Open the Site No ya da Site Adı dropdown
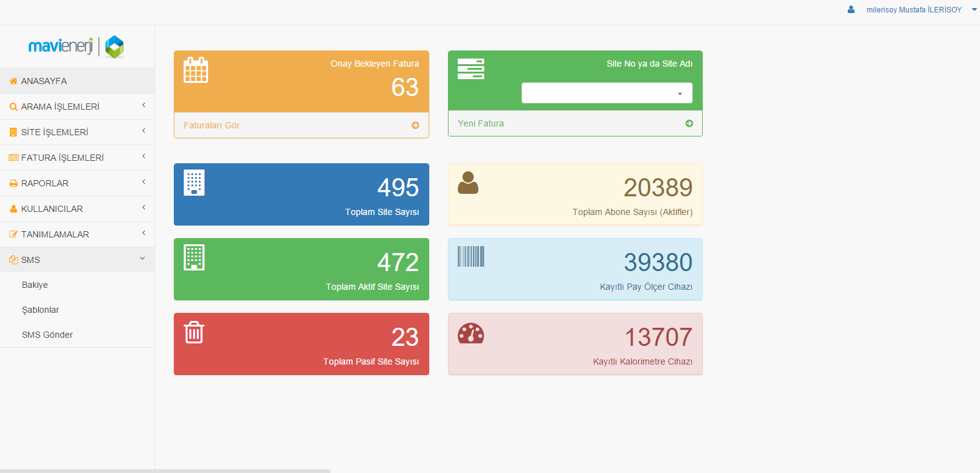Image resolution: width=980 pixels, height=473 pixels. [607, 93]
